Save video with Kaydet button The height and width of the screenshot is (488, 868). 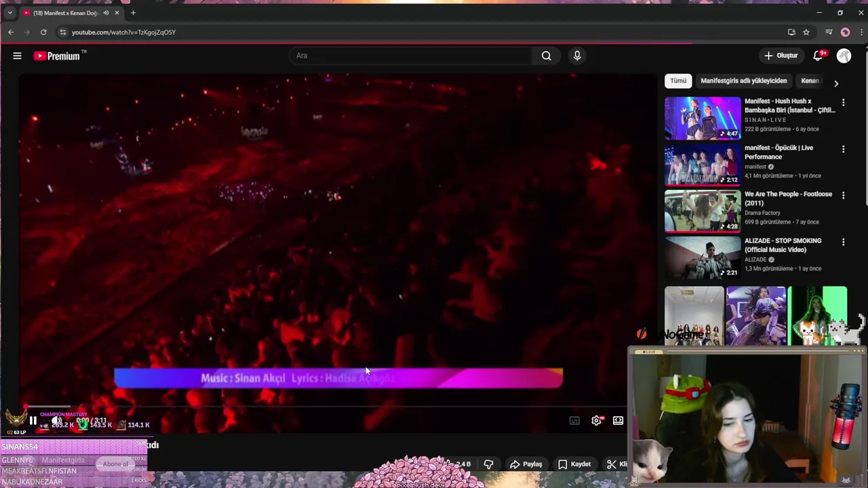click(x=574, y=464)
